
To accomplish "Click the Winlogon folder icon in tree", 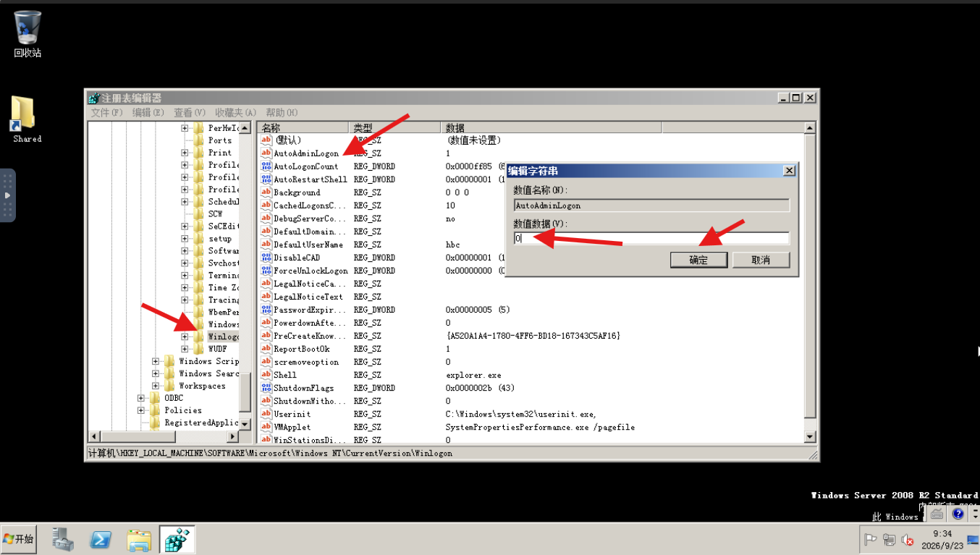I will 198,336.
